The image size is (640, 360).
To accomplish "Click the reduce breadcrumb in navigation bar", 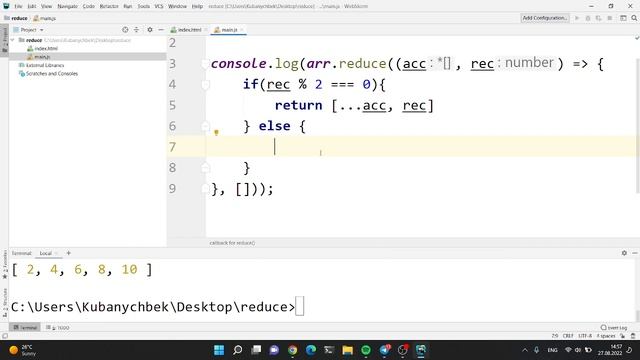I will [x=19, y=18].
